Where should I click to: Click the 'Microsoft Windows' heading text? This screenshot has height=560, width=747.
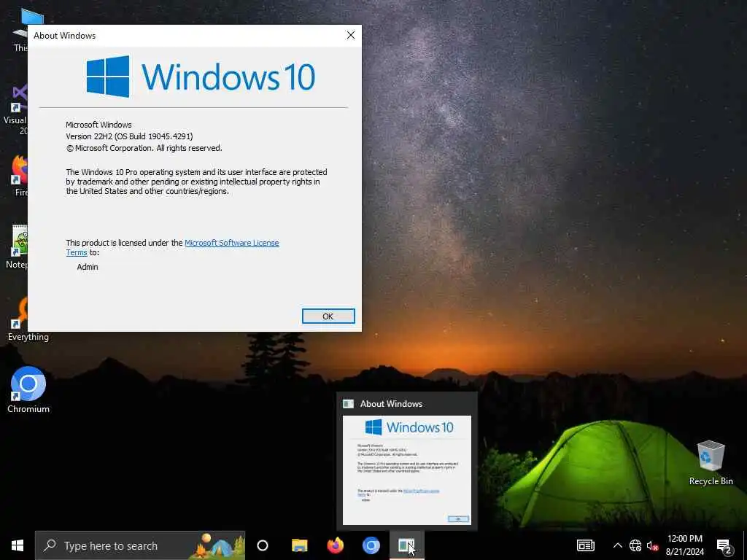98,125
